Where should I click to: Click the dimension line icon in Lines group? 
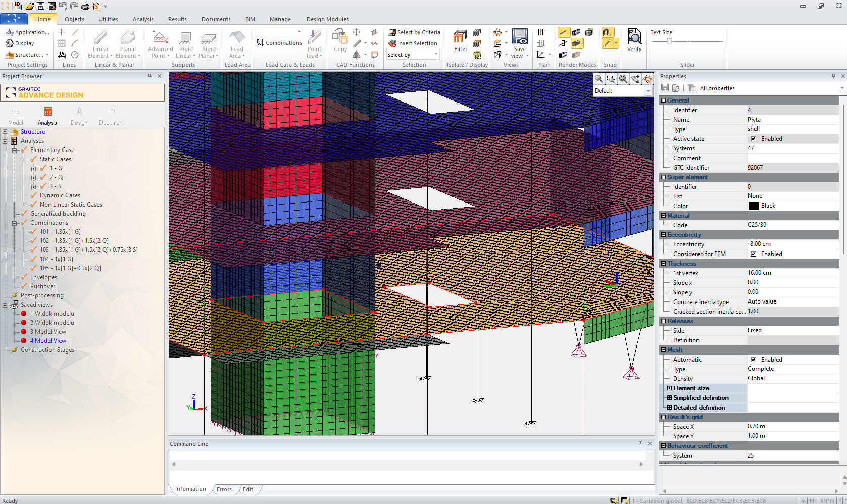[x=62, y=55]
